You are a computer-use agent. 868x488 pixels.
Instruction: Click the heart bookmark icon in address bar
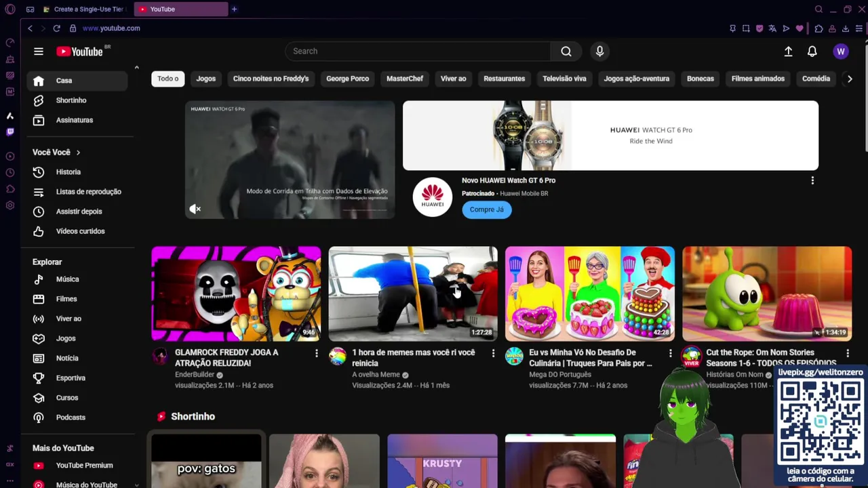pos(800,28)
